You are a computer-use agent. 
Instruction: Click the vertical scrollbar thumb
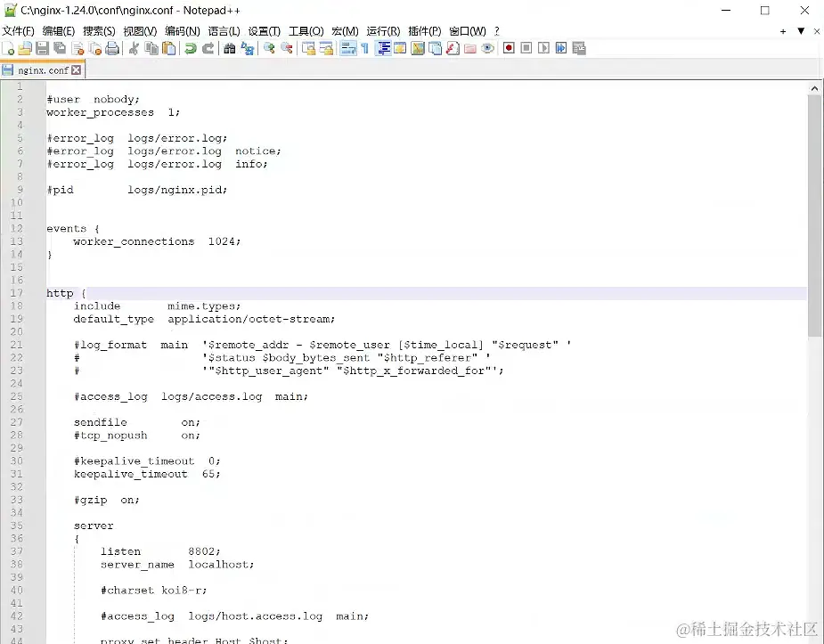point(814,216)
